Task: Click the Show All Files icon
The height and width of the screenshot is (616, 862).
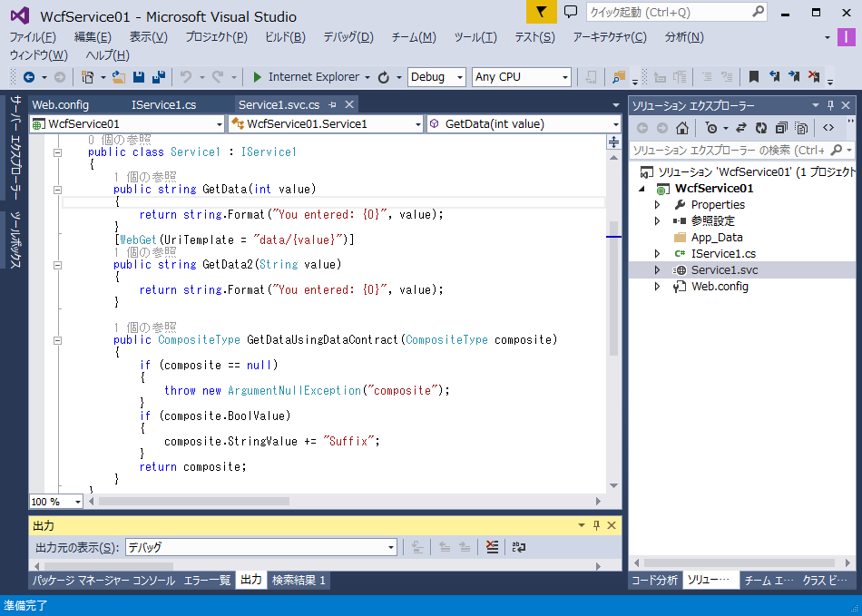Action: [x=801, y=128]
